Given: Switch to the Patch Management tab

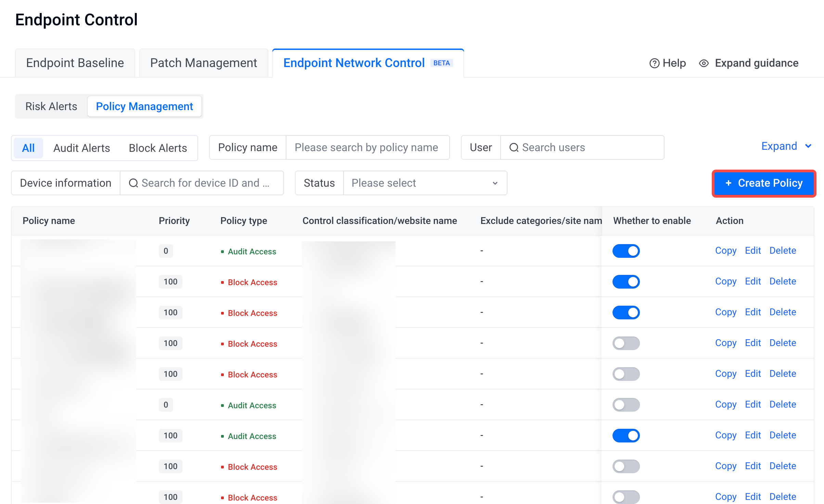Looking at the screenshot, I should coord(203,63).
